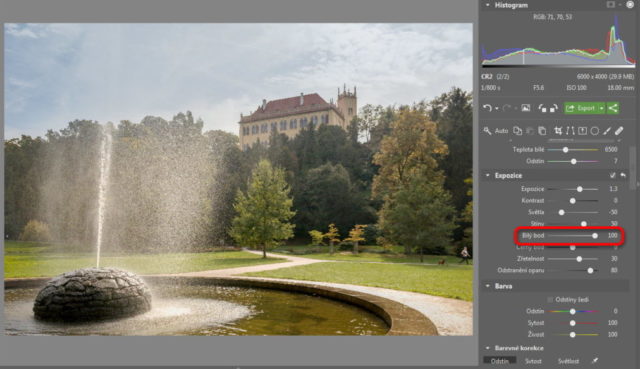Click the Zřetelnost value 30
The height and width of the screenshot is (369, 640).
(614, 259)
